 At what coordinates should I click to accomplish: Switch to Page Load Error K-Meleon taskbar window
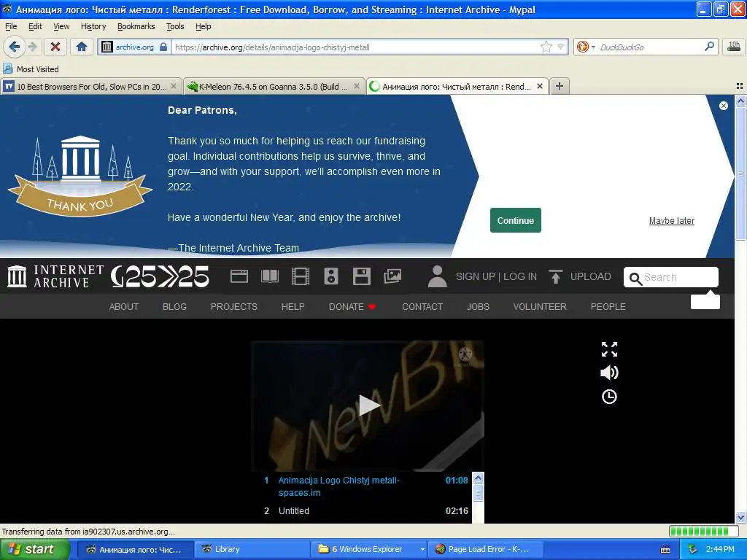click(x=487, y=550)
